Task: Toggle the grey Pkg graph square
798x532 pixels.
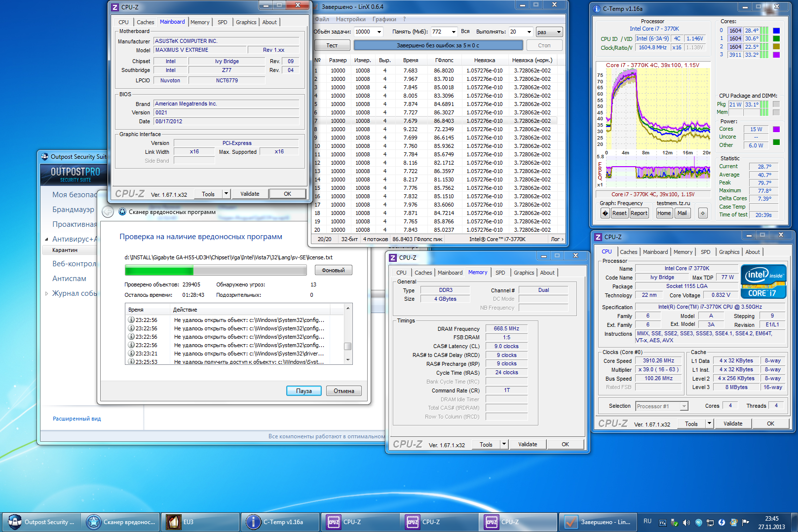Action: pyautogui.click(x=776, y=105)
